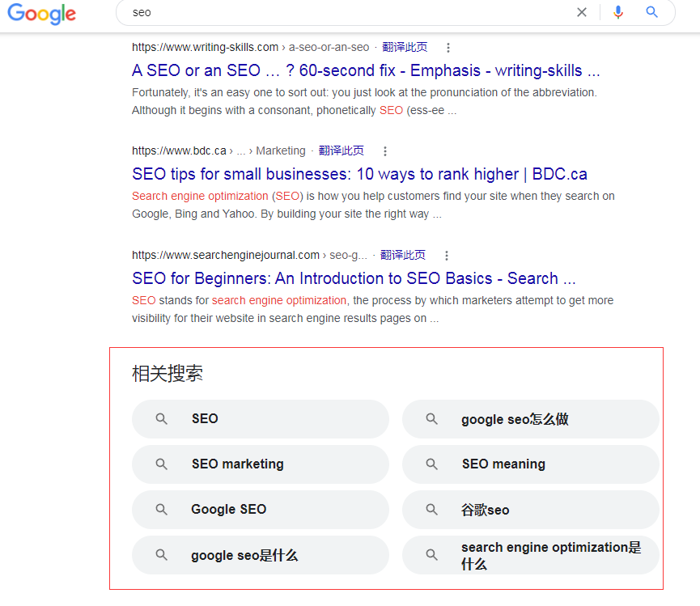Select related search SEO meaning
Viewport: 700px width, 606px height.
[x=531, y=464]
